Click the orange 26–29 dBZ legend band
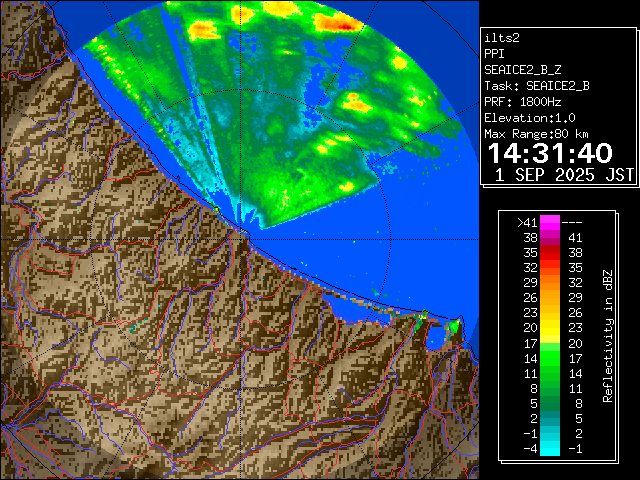The width and height of the screenshot is (640, 480). [x=550, y=296]
